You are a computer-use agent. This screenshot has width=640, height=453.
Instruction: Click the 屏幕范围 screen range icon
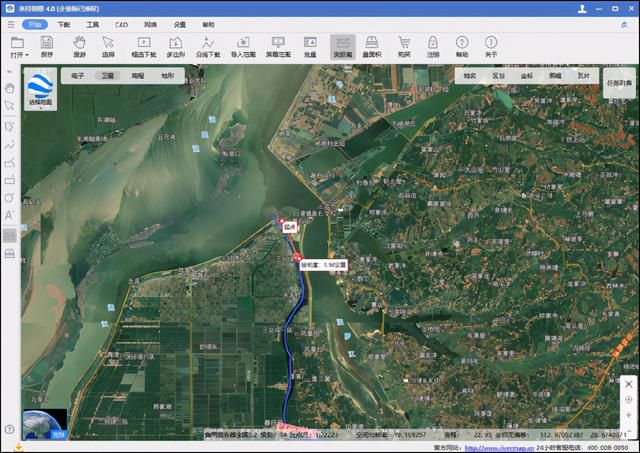(278, 46)
